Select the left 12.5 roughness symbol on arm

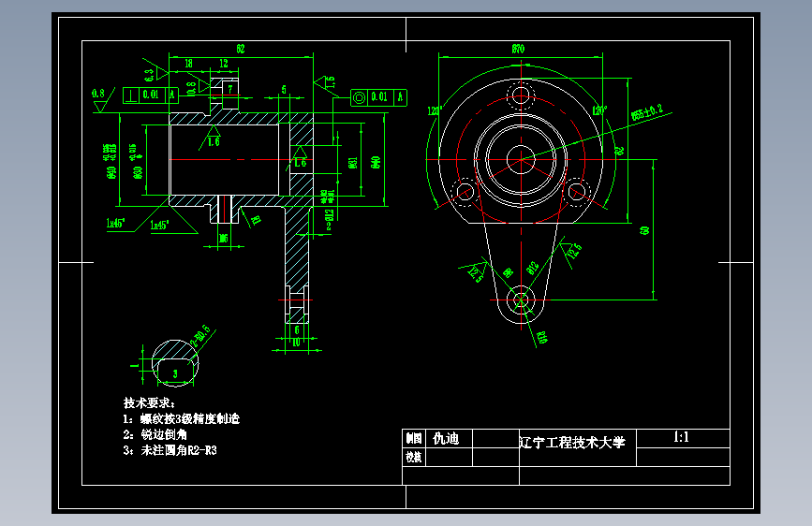[474, 271]
